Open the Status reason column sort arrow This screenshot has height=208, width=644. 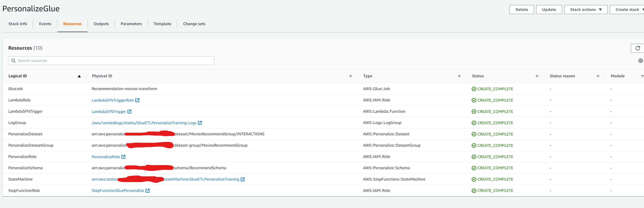click(598, 76)
